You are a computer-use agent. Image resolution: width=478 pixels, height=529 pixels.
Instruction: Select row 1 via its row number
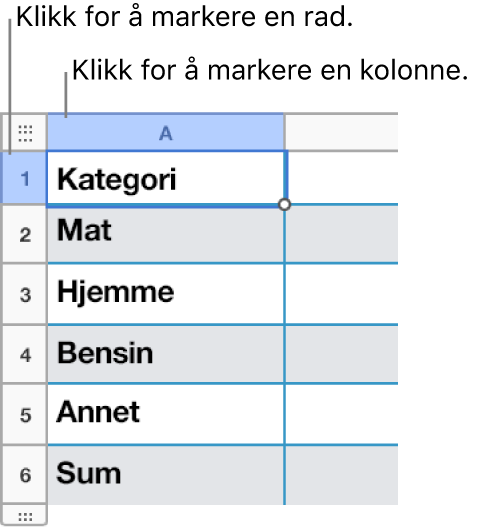click(x=25, y=178)
